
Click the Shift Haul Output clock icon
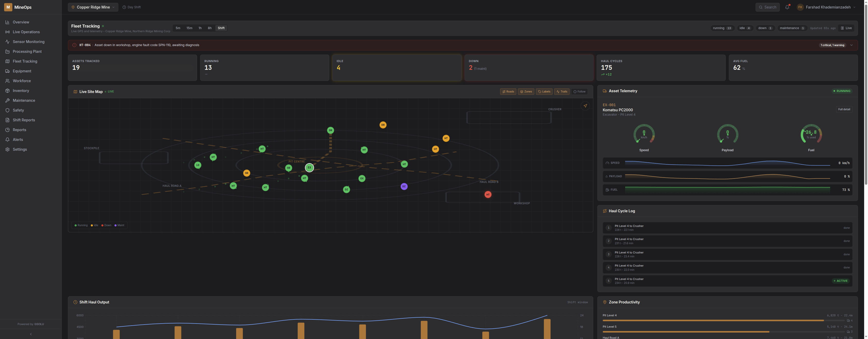pos(75,302)
